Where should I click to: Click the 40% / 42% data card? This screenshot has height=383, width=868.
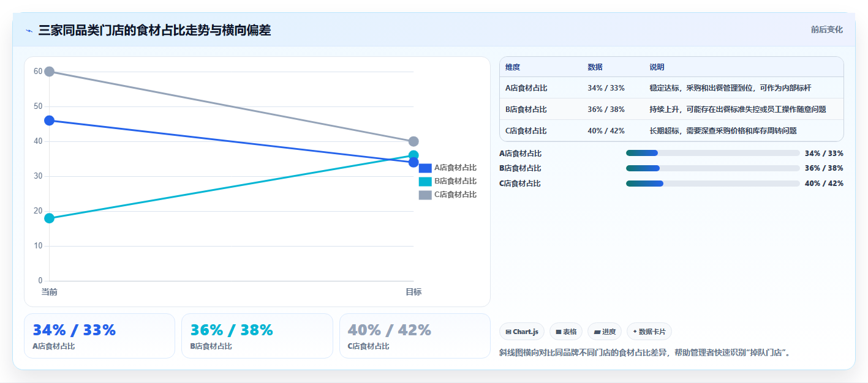(x=415, y=336)
